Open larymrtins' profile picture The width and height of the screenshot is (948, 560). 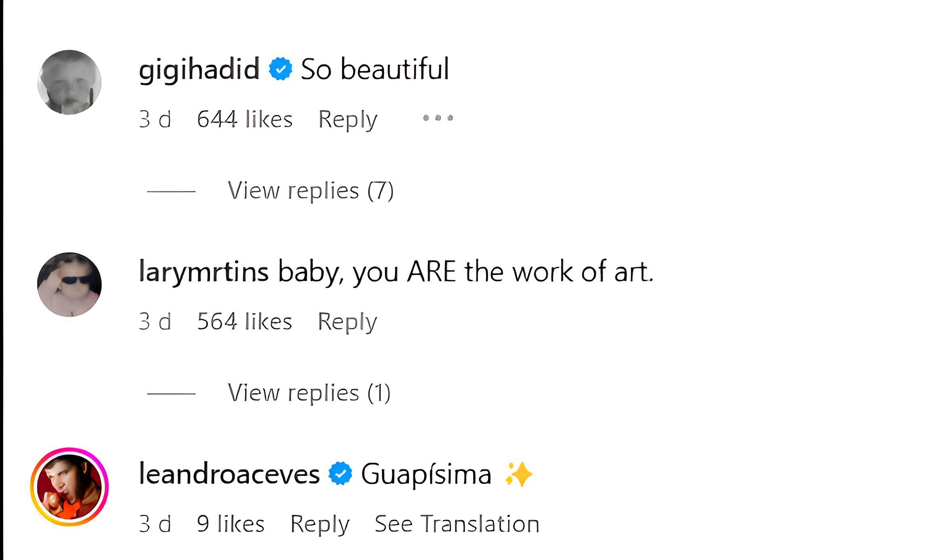click(69, 284)
